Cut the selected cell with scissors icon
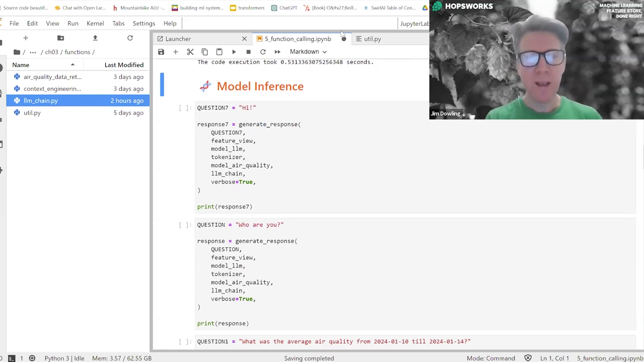This screenshot has width=644, height=362. click(x=190, y=52)
